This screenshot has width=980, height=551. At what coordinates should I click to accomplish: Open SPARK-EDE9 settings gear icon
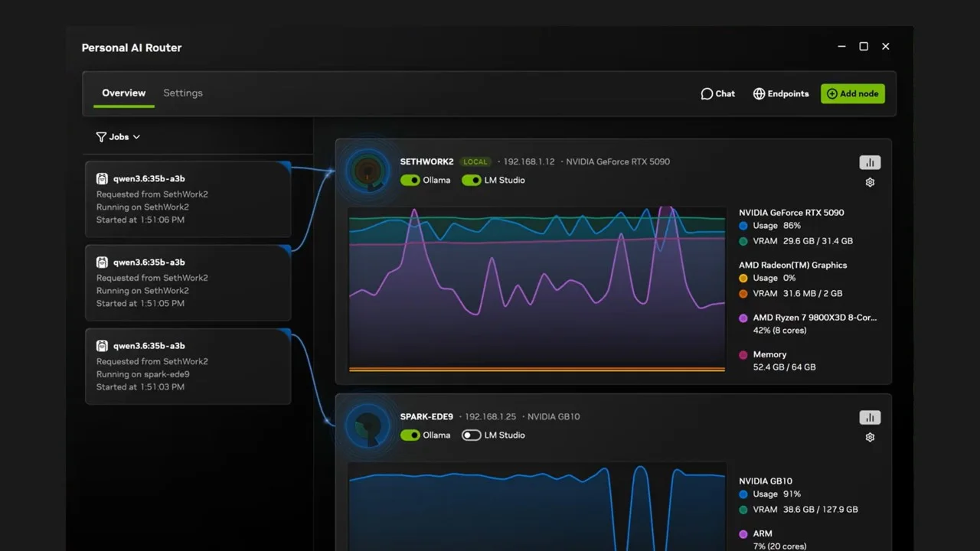click(870, 438)
